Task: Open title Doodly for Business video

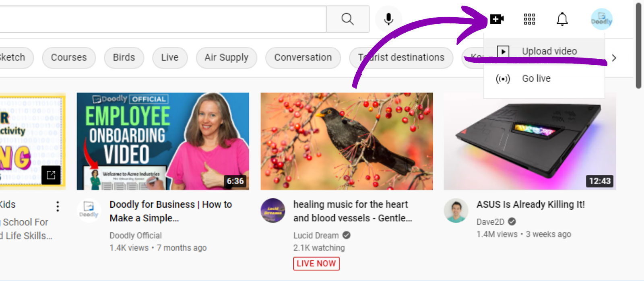Action: click(x=171, y=211)
